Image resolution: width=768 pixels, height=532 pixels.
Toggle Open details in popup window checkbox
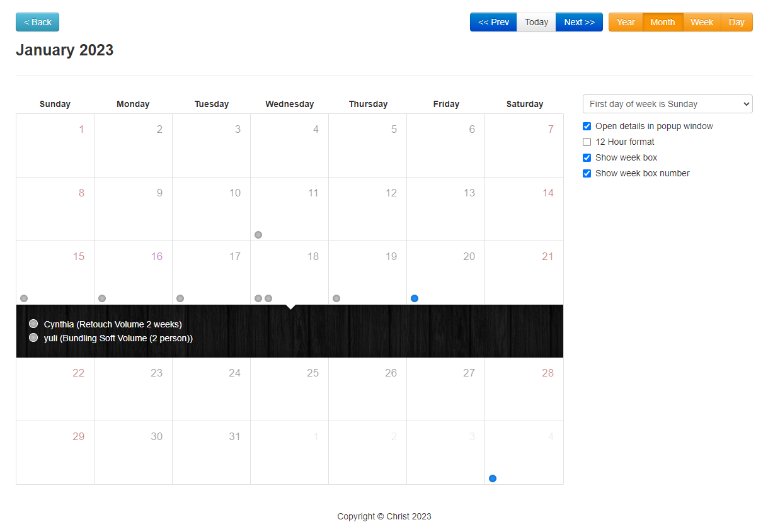tap(587, 126)
